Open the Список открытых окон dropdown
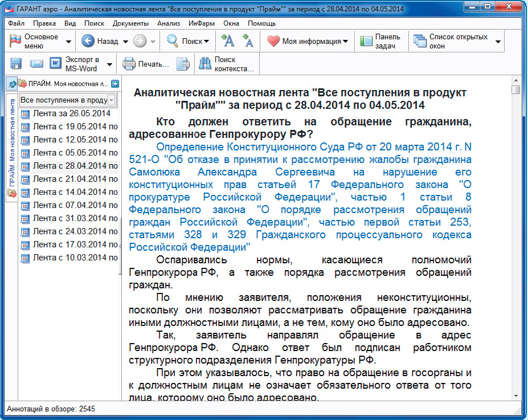 498,42
